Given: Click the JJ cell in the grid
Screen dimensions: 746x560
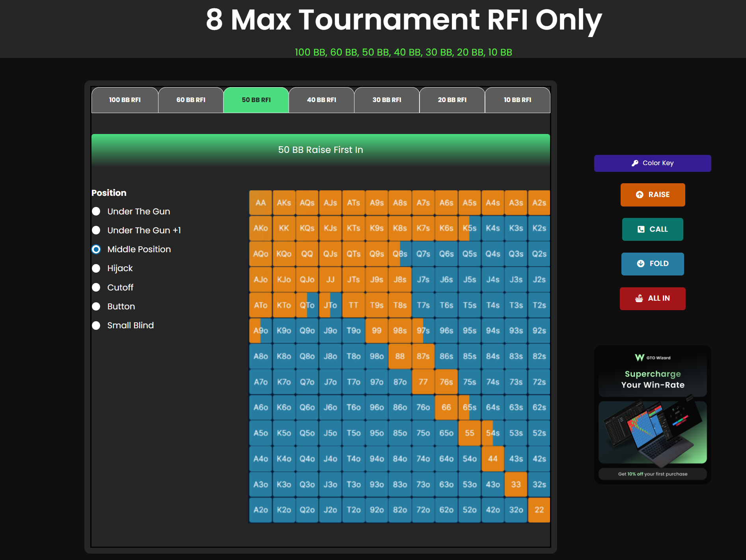Looking at the screenshot, I should point(330,280).
